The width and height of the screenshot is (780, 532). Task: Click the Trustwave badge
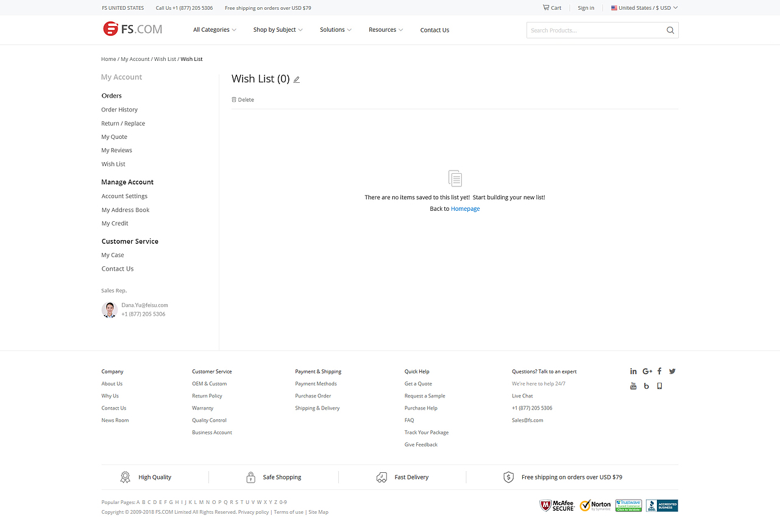(x=629, y=506)
